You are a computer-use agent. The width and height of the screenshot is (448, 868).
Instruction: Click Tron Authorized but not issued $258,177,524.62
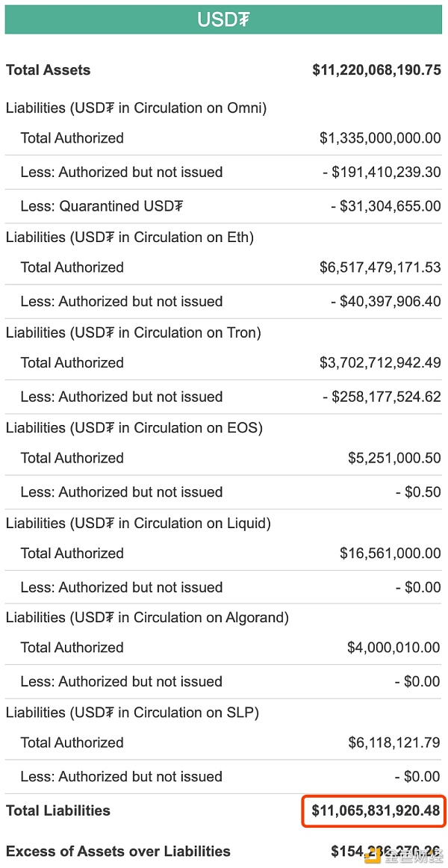pos(382,397)
